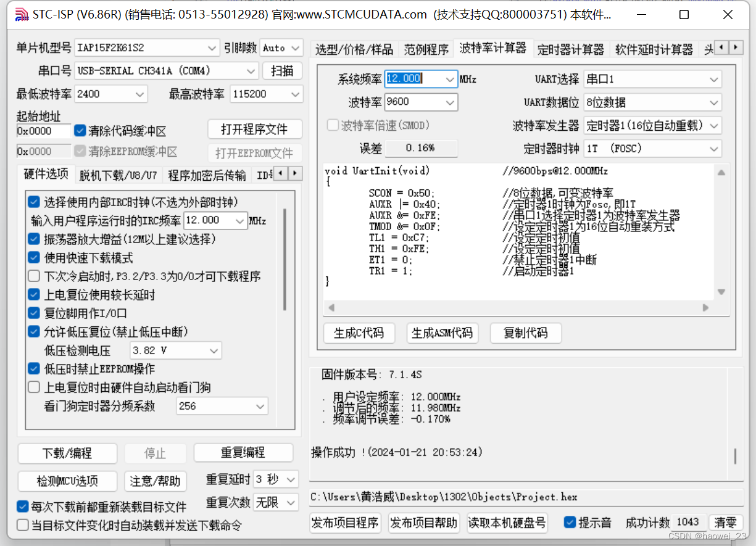Screen dimensions: 756x546
Task: Open 低压检测电压 3.82 V dropdown
Action: tap(176, 350)
